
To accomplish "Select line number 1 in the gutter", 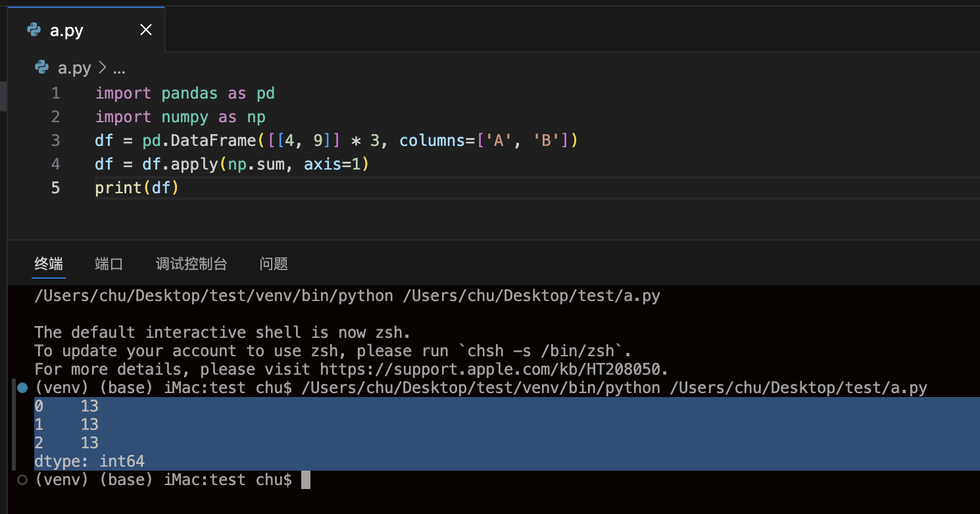I will click(x=55, y=93).
